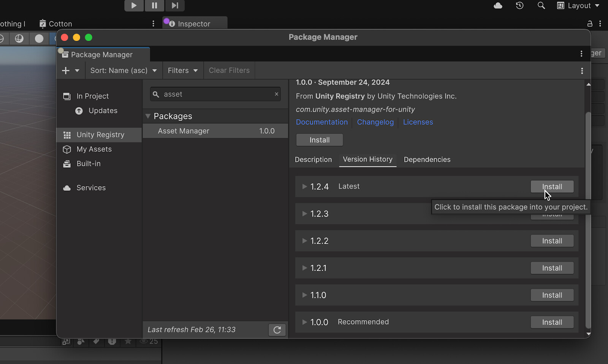Open version history clock icon
Image resolution: width=608 pixels, height=364 pixels.
click(x=519, y=6)
